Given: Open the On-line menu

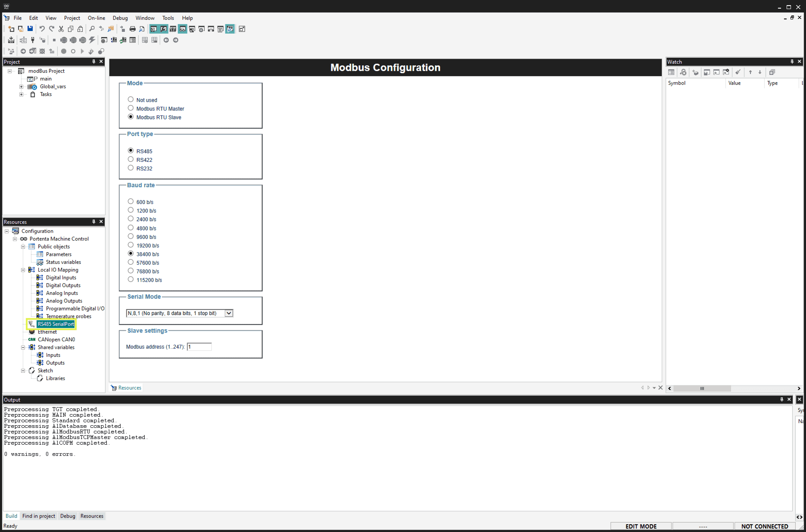Looking at the screenshot, I should pos(96,18).
